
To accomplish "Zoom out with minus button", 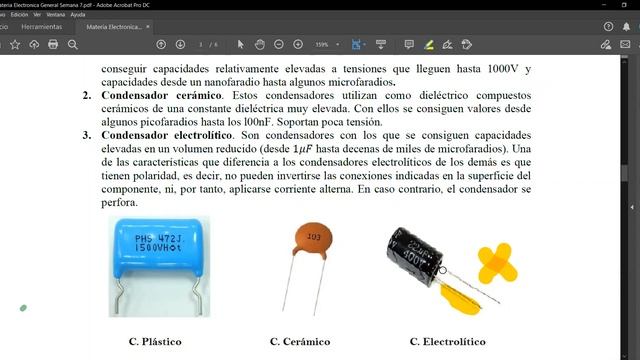I will [279, 44].
